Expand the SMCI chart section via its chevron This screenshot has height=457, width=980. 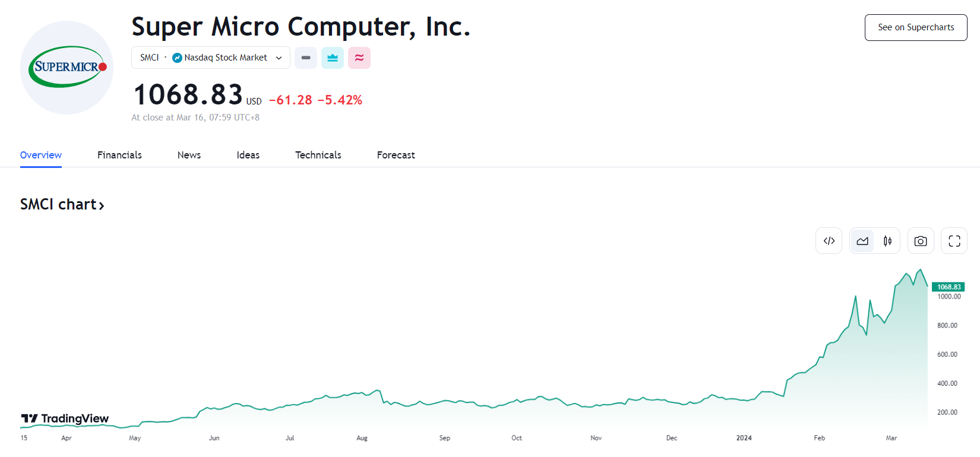click(x=102, y=205)
